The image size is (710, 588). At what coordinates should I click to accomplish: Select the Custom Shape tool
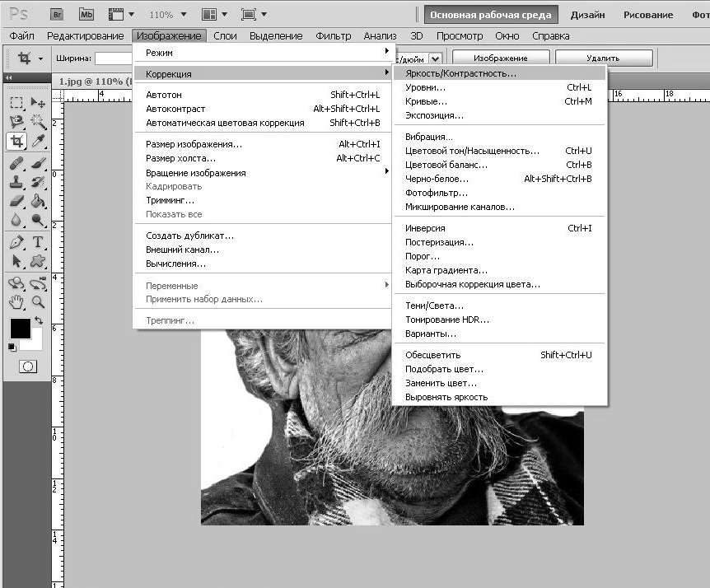(x=38, y=261)
